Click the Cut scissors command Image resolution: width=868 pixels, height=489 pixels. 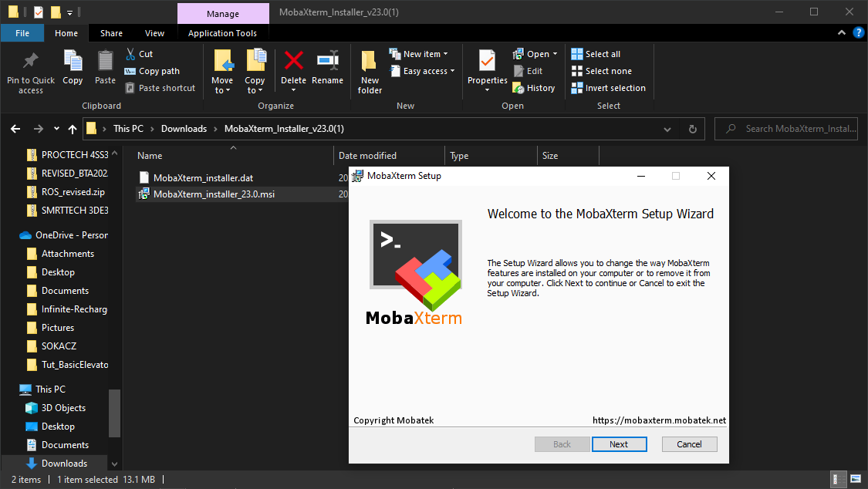(x=138, y=54)
